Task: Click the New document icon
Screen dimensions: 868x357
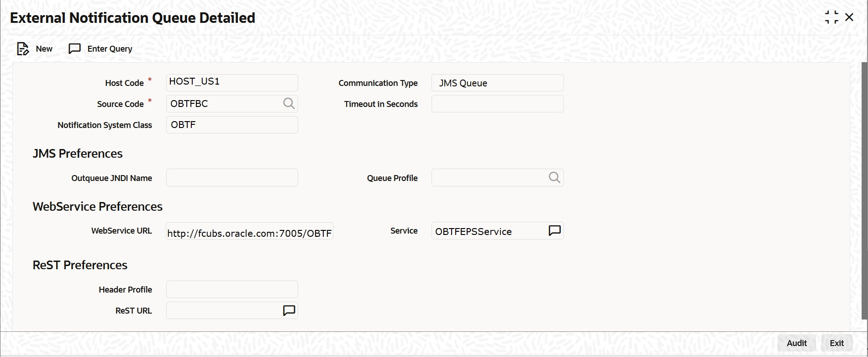Action: (x=23, y=49)
